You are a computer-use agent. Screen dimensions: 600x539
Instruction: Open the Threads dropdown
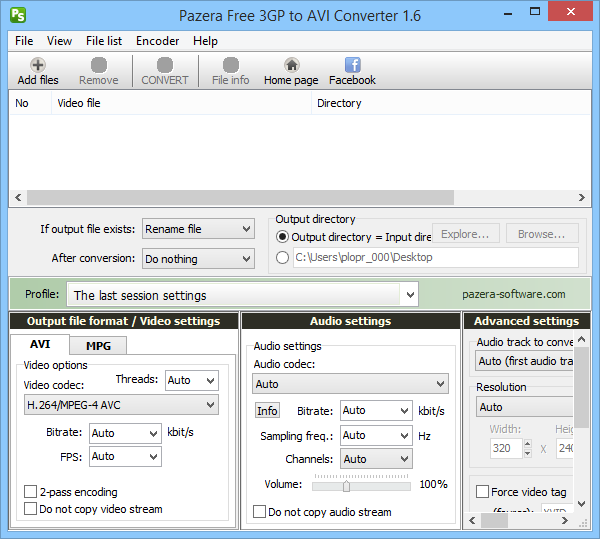click(x=192, y=380)
